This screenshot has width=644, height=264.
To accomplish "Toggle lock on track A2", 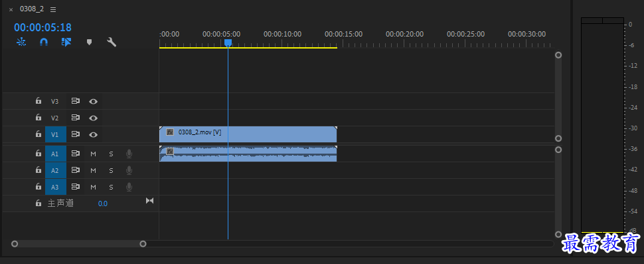I will tap(39, 170).
